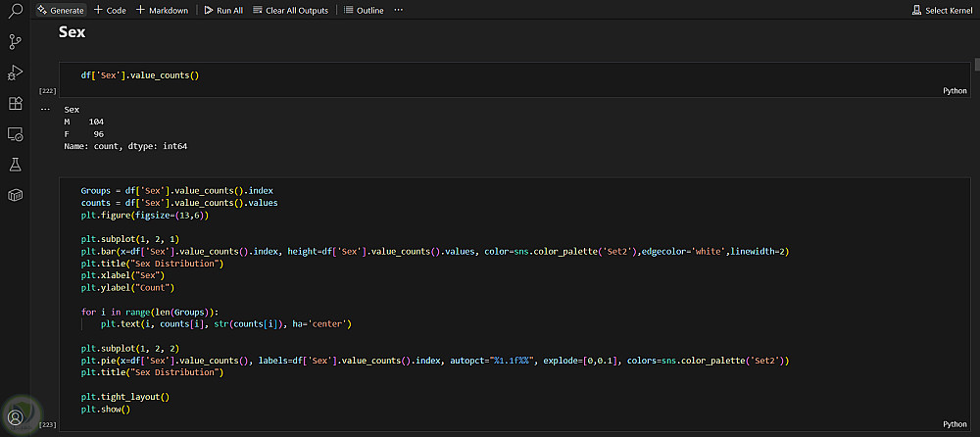Toggle the Outline panel
980x437 pixels.
365,10
